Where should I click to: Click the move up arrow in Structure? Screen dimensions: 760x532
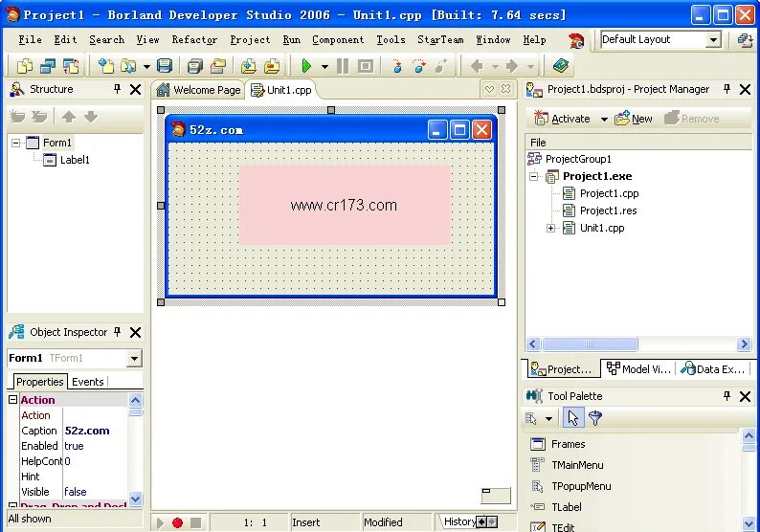pos(69,117)
